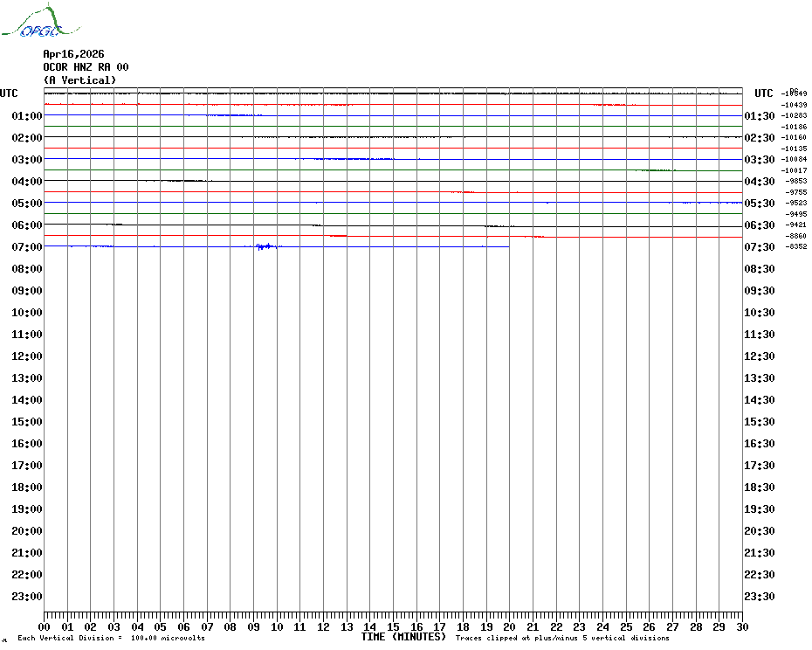The height and width of the screenshot is (650, 812).
Task: Select the 03:30 label on right axis
Action: 759,160
